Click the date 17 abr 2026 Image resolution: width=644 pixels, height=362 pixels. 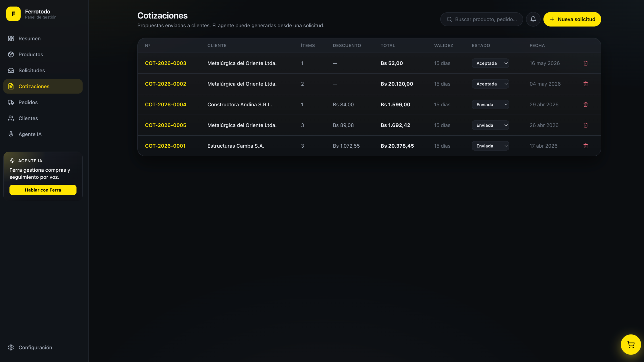coord(543,146)
